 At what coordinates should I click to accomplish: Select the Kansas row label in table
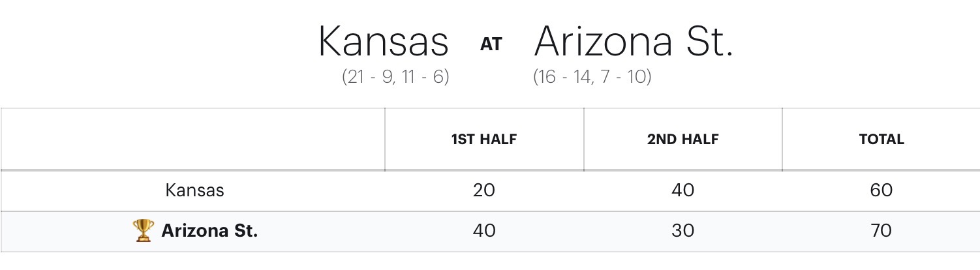point(194,190)
